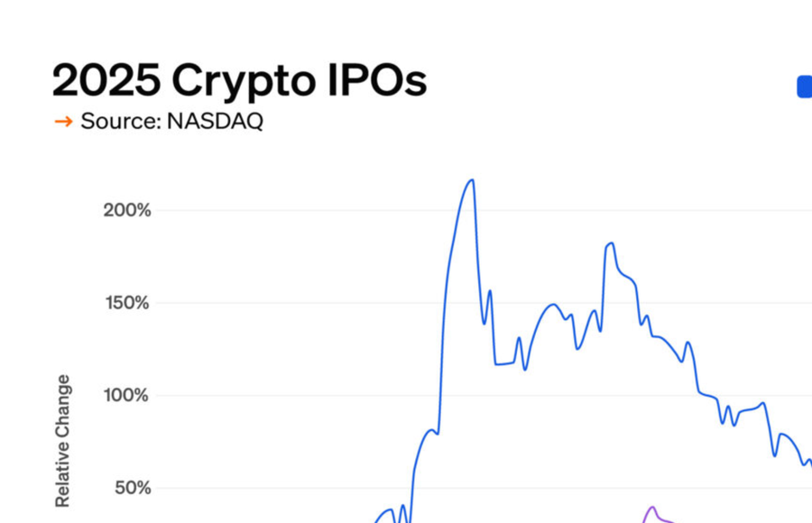Click the blue line's right end at the chart edge
The height and width of the screenshot is (523, 812).
[809, 462]
